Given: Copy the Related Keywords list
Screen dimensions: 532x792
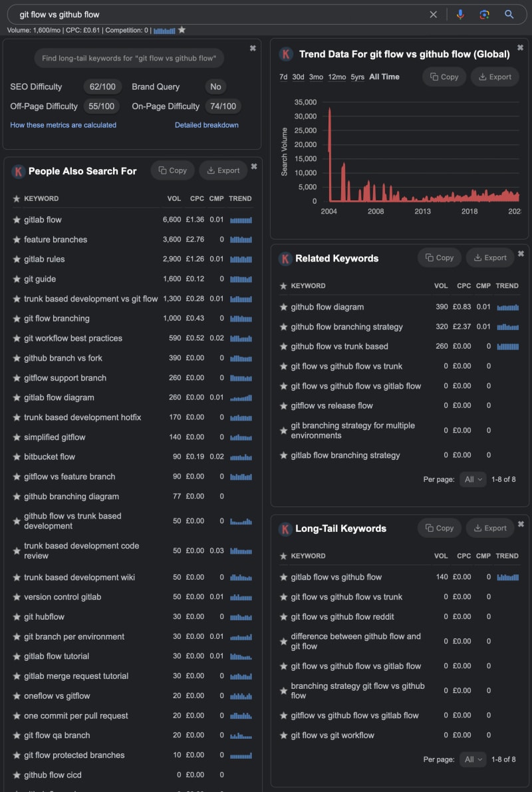Looking at the screenshot, I should click(439, 258).
